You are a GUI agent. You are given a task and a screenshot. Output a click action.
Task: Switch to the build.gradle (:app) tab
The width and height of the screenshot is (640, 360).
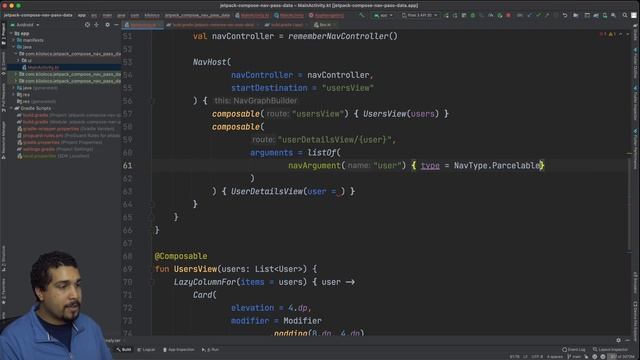286,25
